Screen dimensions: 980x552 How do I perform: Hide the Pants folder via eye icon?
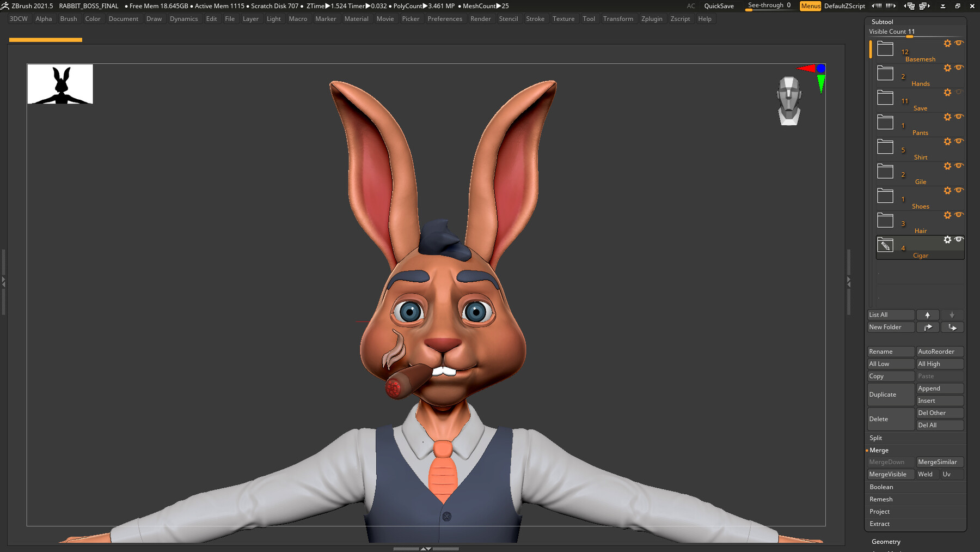click(959, 117)
